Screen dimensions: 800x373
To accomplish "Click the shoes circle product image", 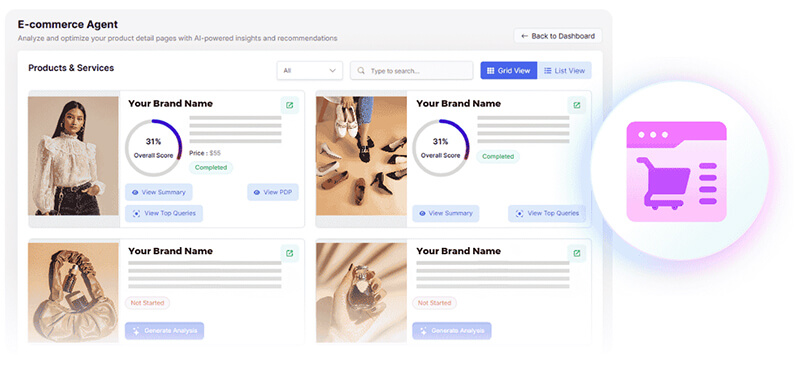I will 362,156.
